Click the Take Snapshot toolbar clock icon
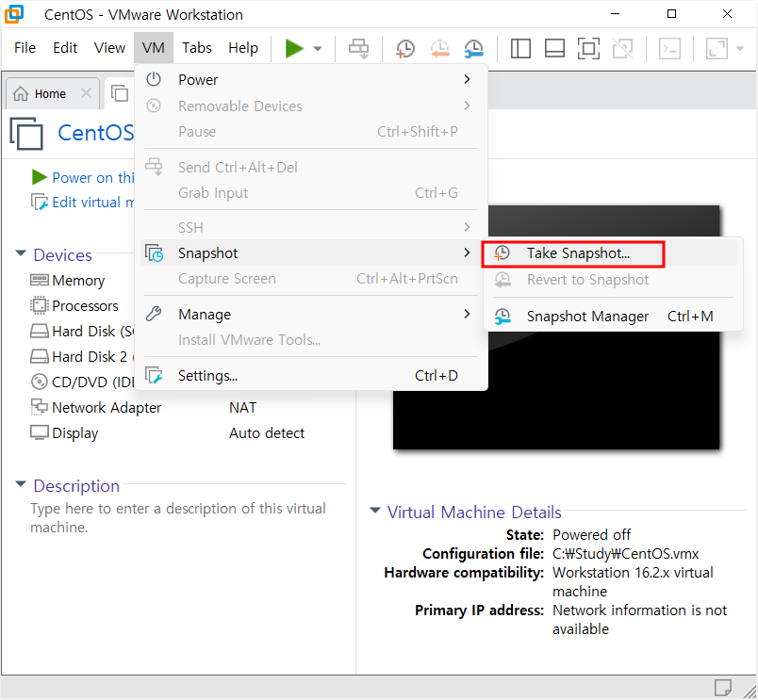Screen dimensions: 758x700 coord(405,48)
